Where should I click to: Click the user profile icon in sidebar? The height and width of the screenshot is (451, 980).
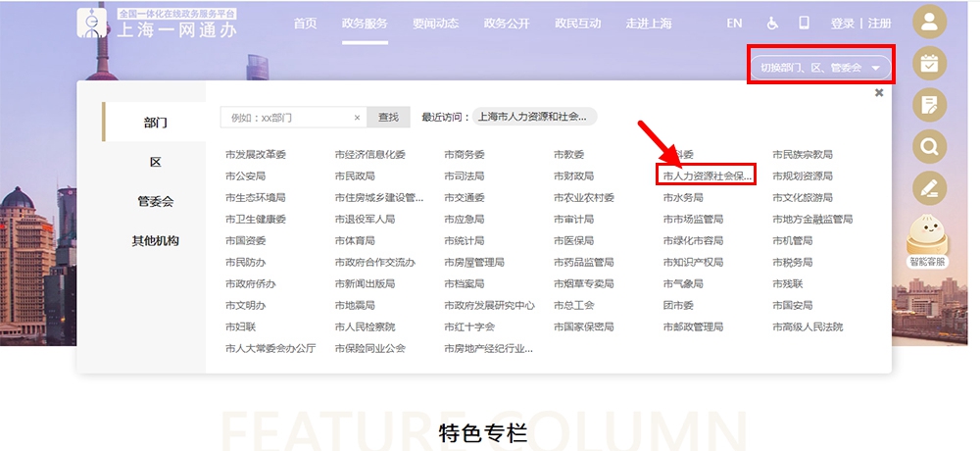[929, 23]
